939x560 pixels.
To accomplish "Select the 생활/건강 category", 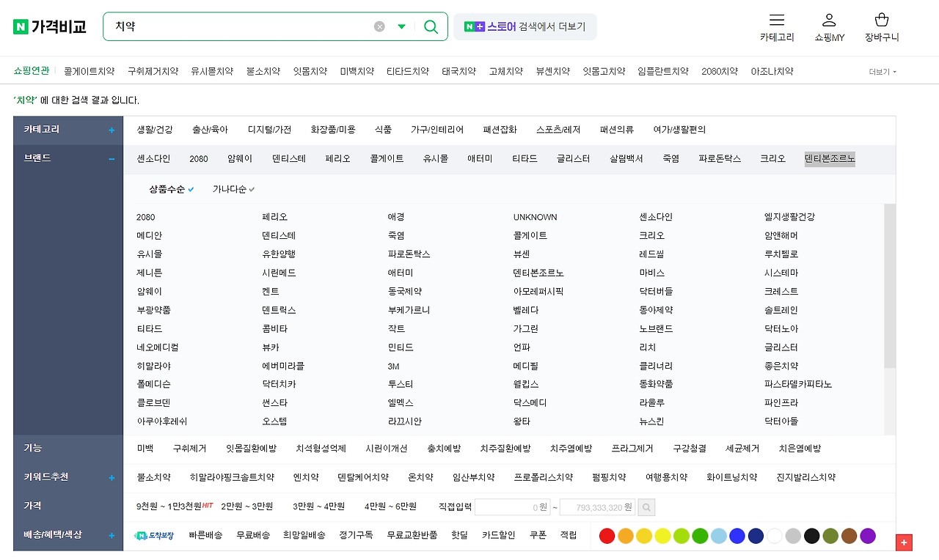I will pos(155,130).
